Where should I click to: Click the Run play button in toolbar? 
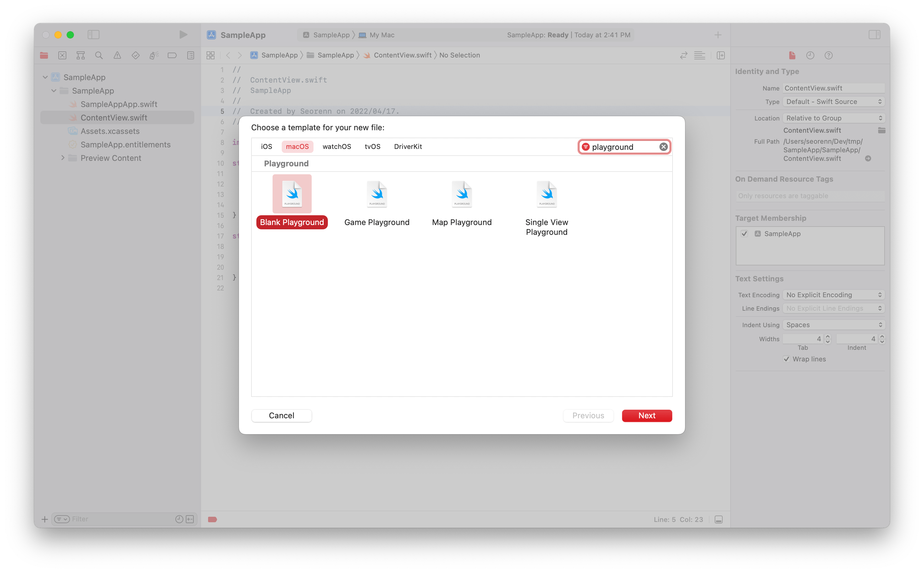(183, 35)
